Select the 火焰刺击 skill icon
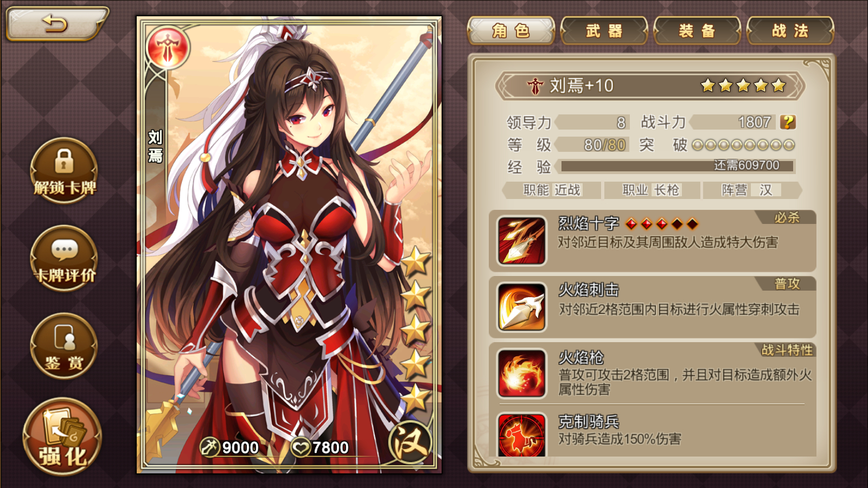This screenshot has width=868, height=488. 521,307
